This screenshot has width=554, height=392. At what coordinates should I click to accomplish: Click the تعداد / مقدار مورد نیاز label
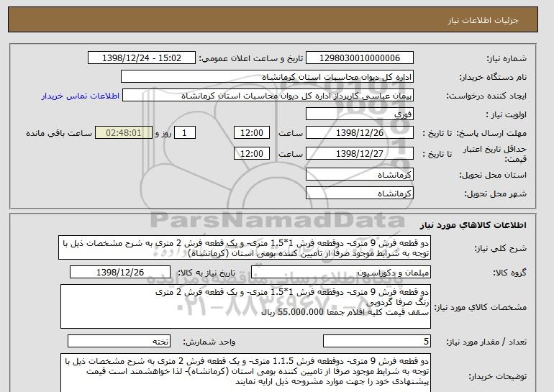point(486,342)
